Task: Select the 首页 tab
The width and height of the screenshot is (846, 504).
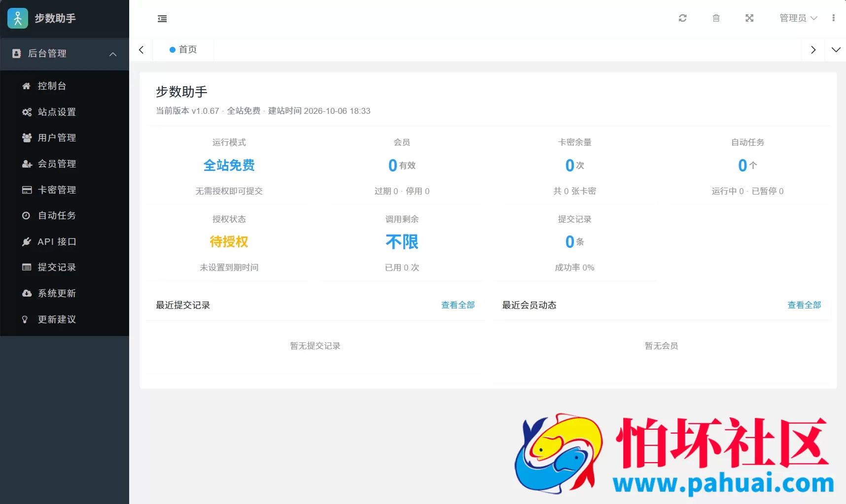Action: pos(183,50)
